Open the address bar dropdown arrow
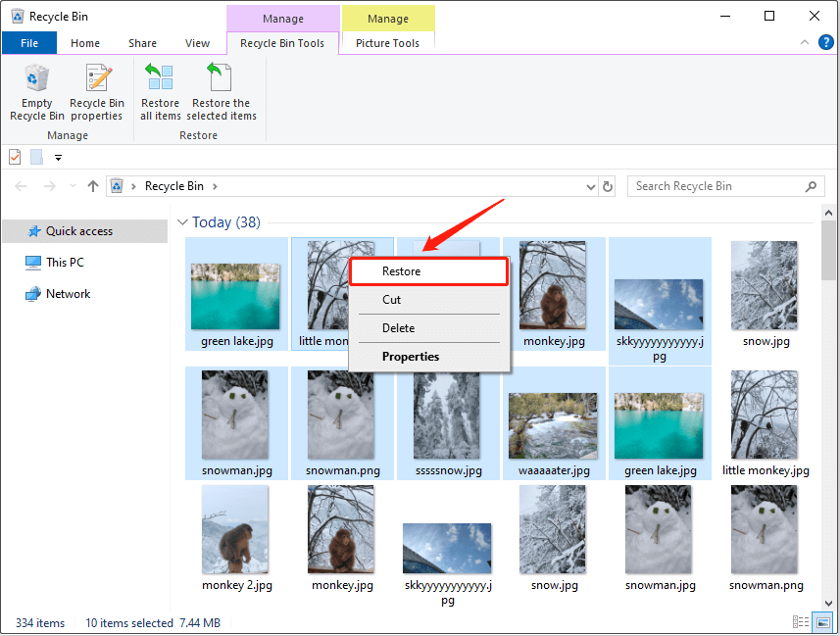The height and width of the screenshot is (636, 840). pos(590,185)
